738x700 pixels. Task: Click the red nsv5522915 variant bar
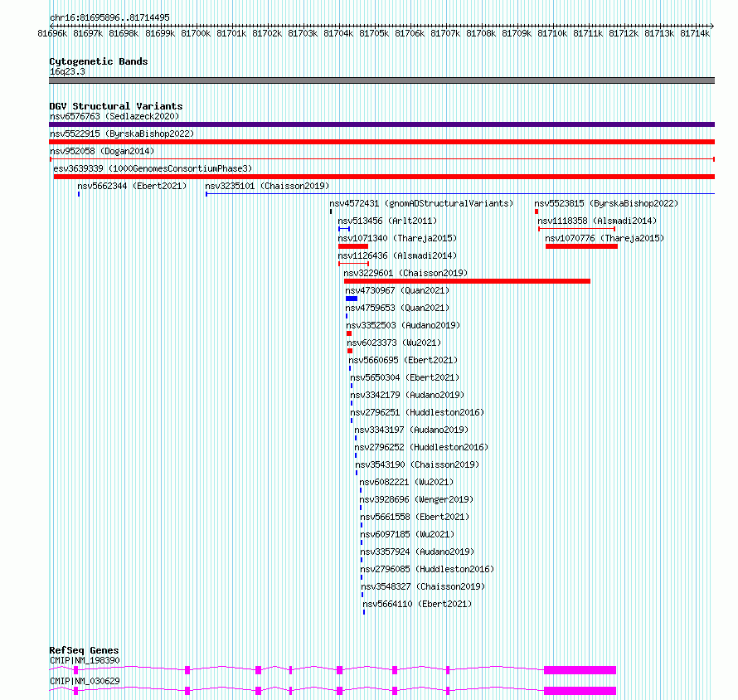pos(381,142)
